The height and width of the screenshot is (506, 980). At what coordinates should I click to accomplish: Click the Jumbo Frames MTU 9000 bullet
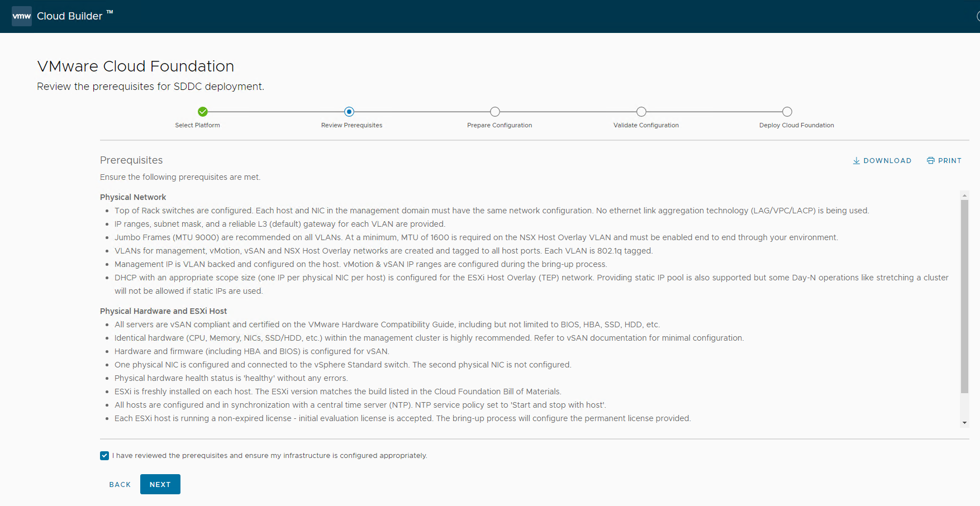pyautogui.click(x=476, y=237)
